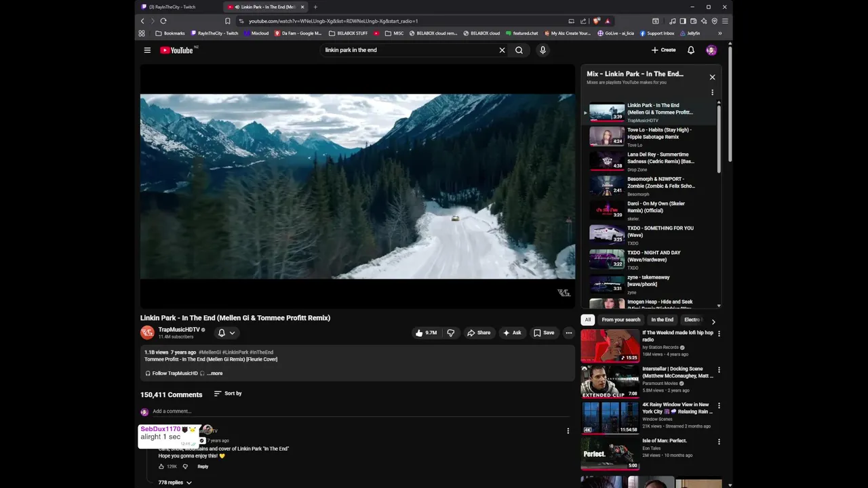868x488 pixels.
Task: Open the BELABOX STUFF bookmark folder
Action: pyautogui.click(x=349, y=33)
